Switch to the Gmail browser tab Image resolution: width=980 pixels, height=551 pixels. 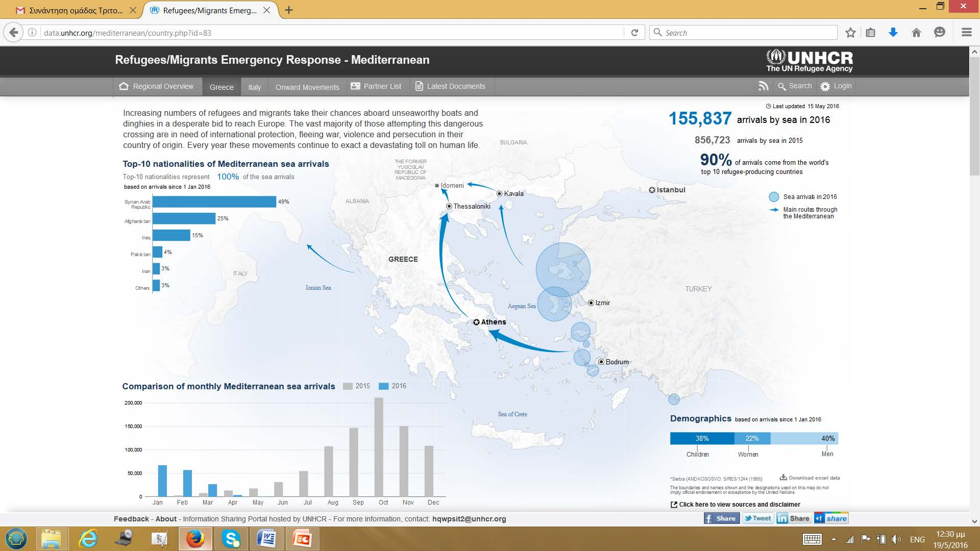coord(75,10)
